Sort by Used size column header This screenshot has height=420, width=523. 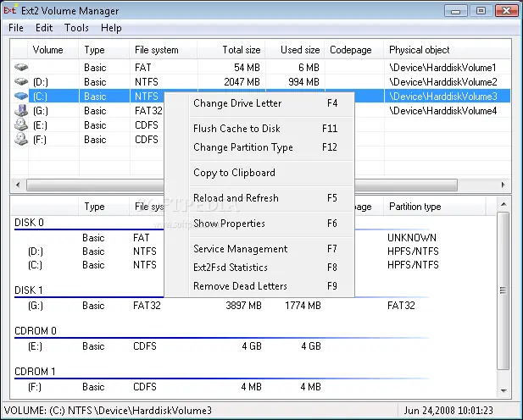[x=295, y=50]
